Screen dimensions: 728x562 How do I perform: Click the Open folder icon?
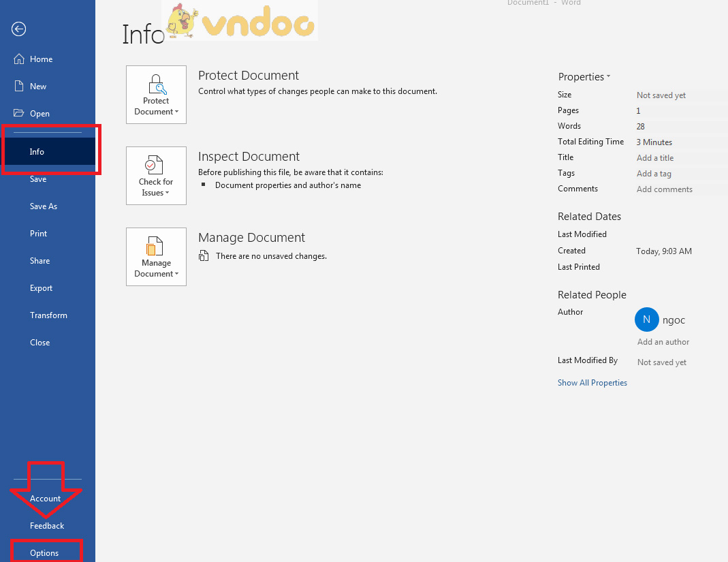click(19, 114)
